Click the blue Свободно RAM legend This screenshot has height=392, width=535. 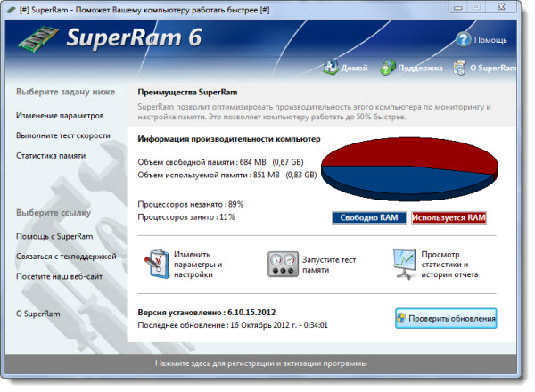[x=369, y=217]
